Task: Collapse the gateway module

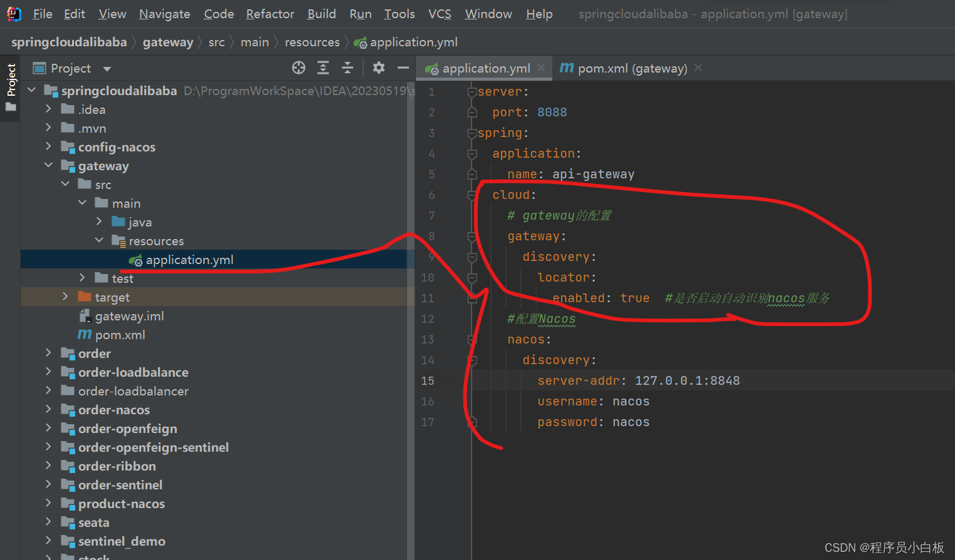Action: coord(48,165)
